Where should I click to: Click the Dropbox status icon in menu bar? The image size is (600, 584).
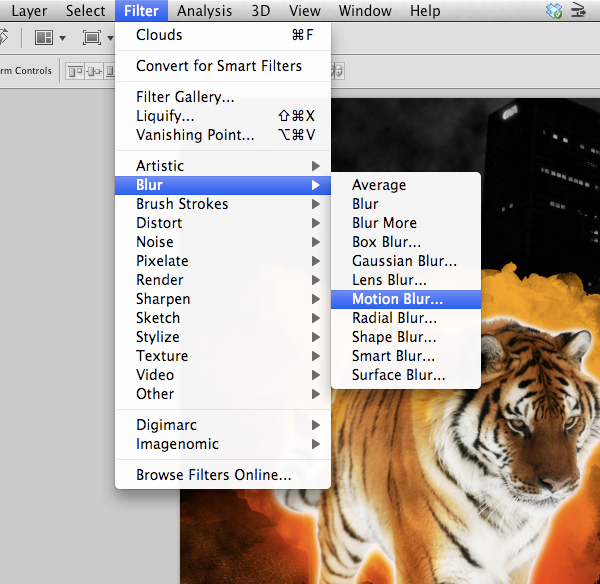coord(554,11)
